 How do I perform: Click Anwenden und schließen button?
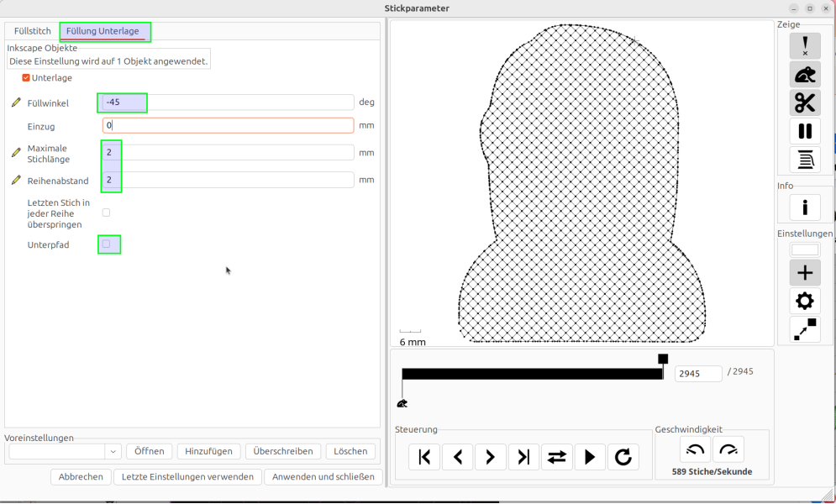(x=323, y=477)
